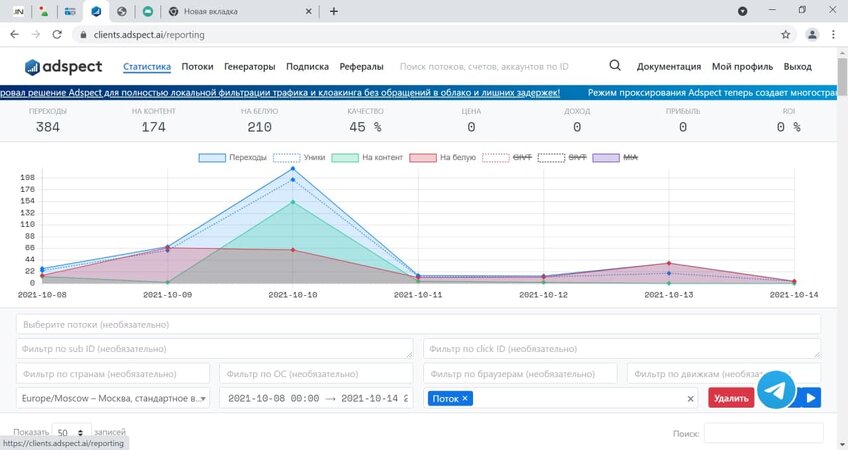Open the Europe/Moscow timezone dropdown
Viewport: 848px width, 450px height.
pos(113,398)
